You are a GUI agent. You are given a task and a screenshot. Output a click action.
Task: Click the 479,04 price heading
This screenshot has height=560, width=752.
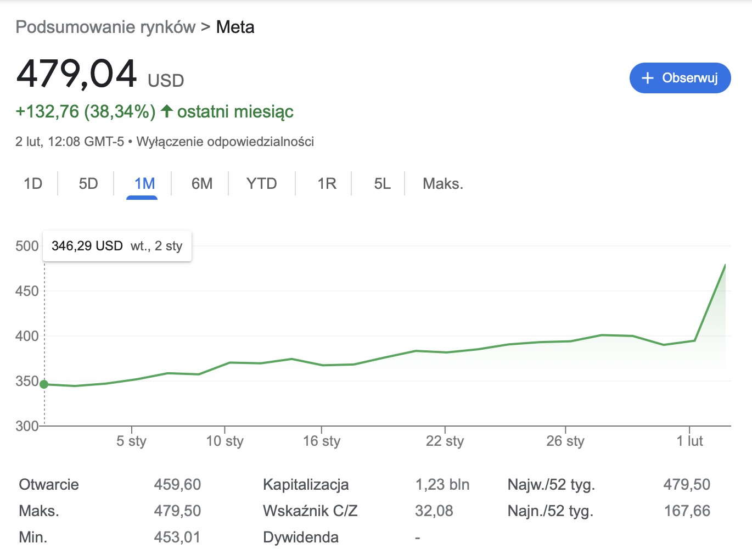77,74
